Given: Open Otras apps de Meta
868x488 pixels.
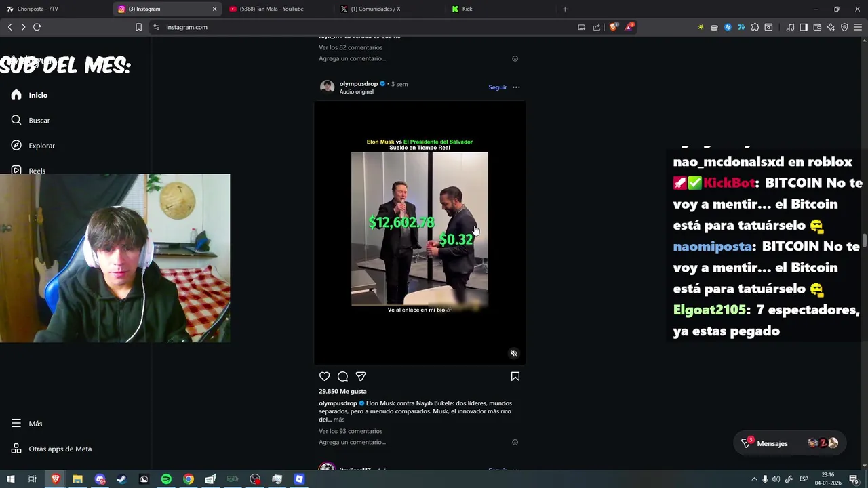Looking at the screenshot, I should click(52, 449).
